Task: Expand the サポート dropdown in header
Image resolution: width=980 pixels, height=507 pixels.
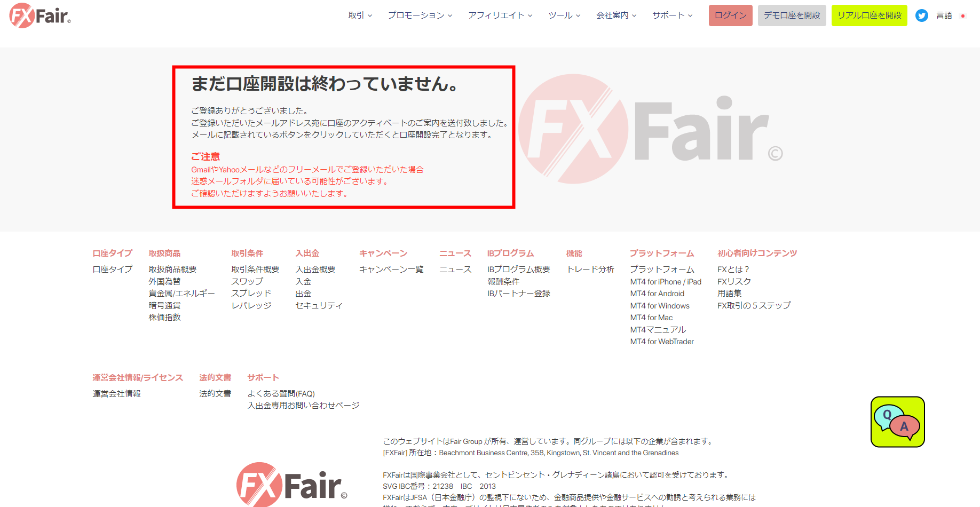Action: 673,15
